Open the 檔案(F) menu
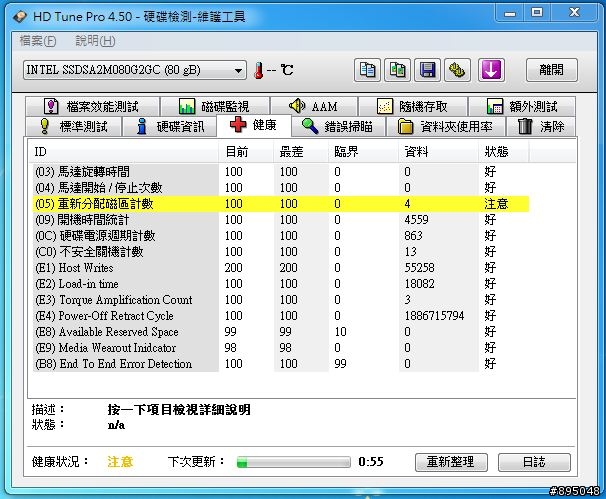Screen dimensions: 606x499 click(38, 41)
